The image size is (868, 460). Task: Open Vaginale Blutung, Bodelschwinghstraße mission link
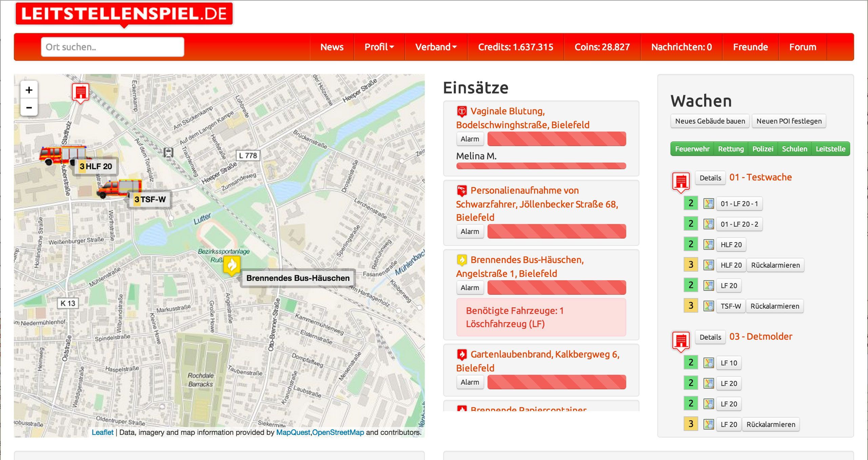pyautogui.click(x=523, y=118)
